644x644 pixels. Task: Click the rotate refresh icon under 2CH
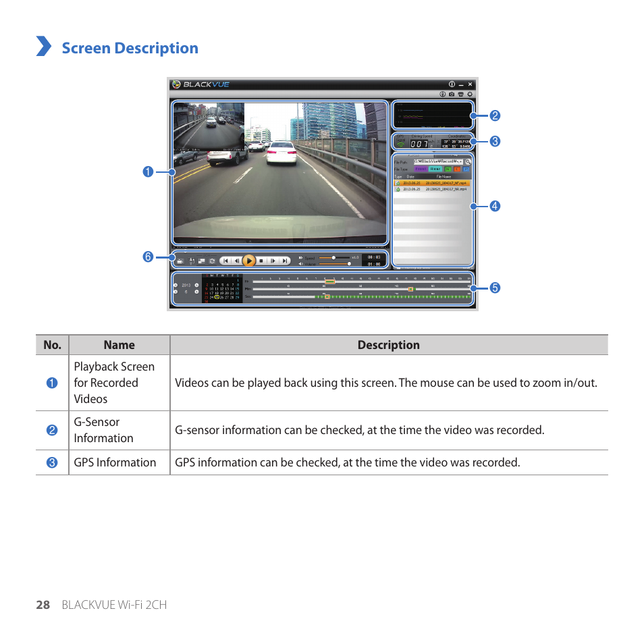(x=212, y=261)
